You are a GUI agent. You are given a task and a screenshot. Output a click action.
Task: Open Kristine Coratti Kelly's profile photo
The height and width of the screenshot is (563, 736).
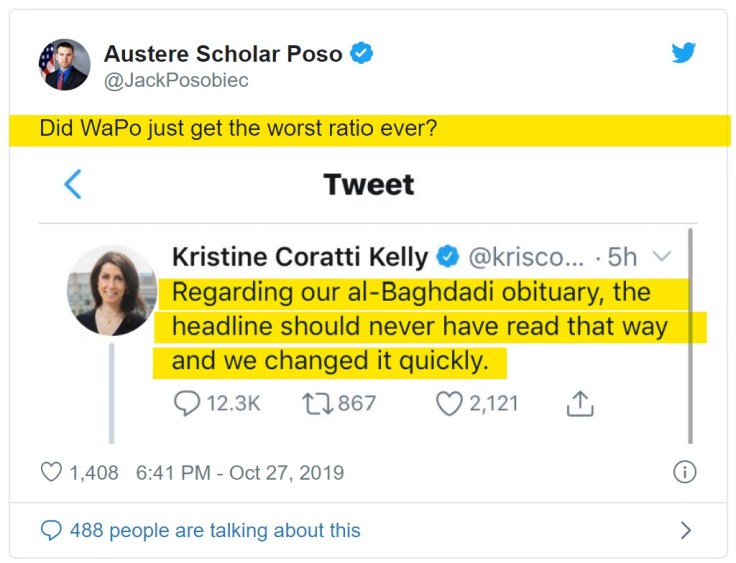112,290
